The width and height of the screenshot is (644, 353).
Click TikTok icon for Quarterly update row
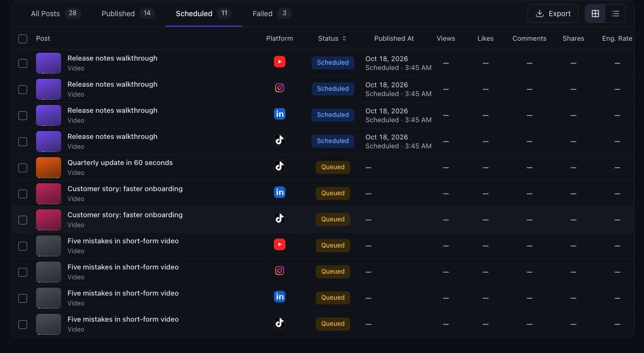(280, 166)
